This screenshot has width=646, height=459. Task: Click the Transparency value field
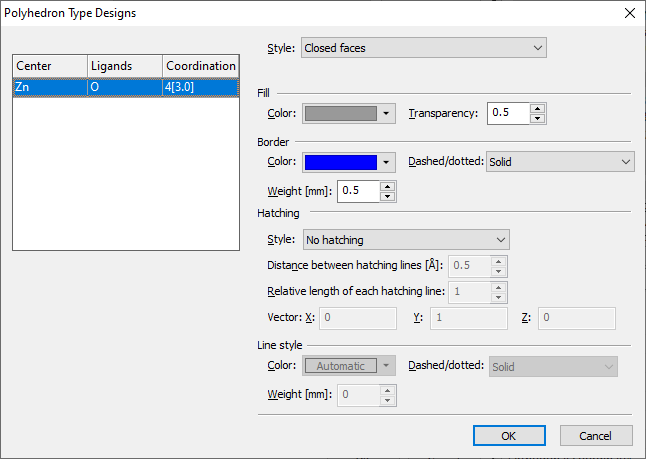pos(508,113)
